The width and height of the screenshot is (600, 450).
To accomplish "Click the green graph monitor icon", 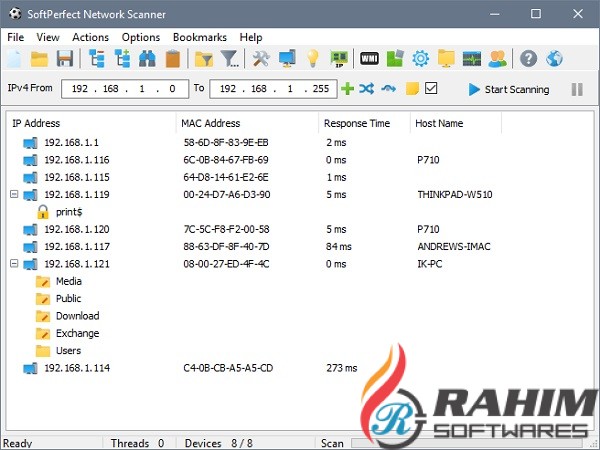I will click(x=472, y=59).
